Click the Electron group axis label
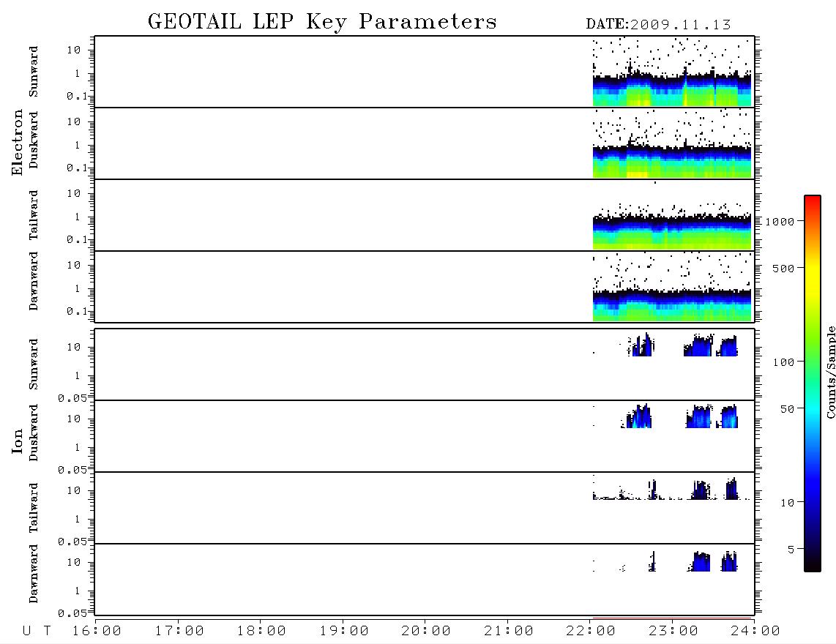 (17, 143)
